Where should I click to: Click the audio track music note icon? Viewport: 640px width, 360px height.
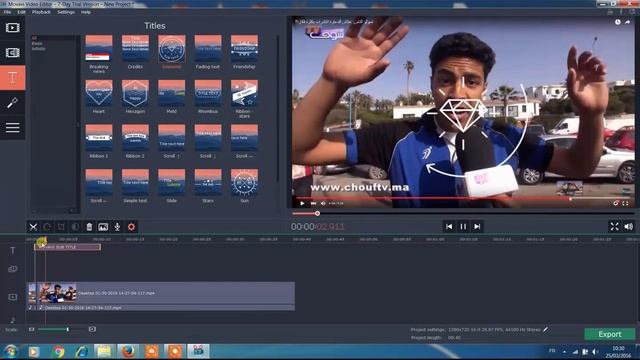[13, 320]
